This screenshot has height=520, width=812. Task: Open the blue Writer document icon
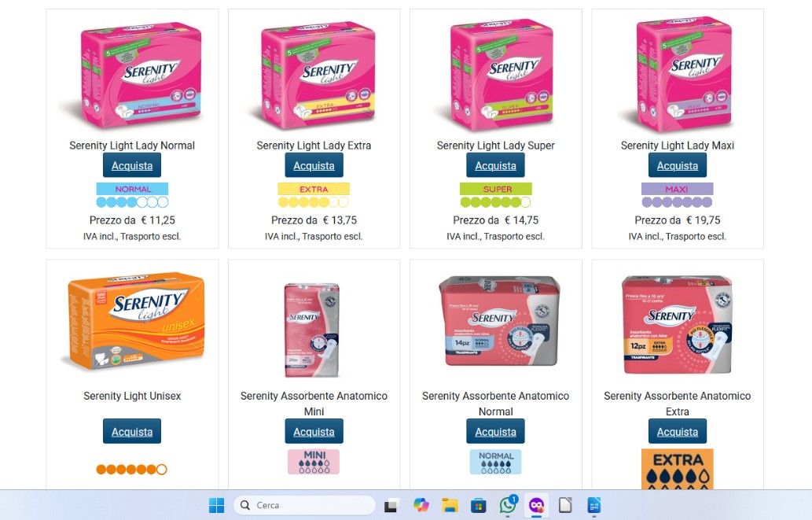(x=594, y=505)
